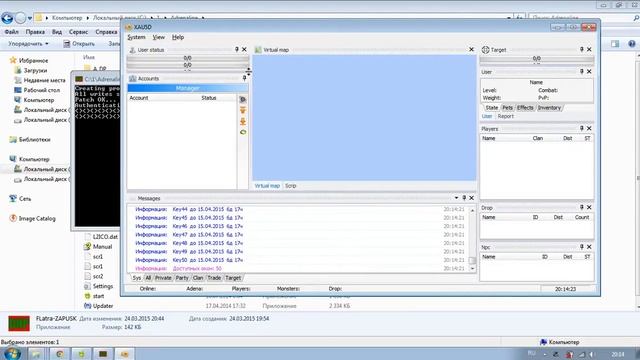
Task: Pin the Npc panel
Action: [582, 247]
